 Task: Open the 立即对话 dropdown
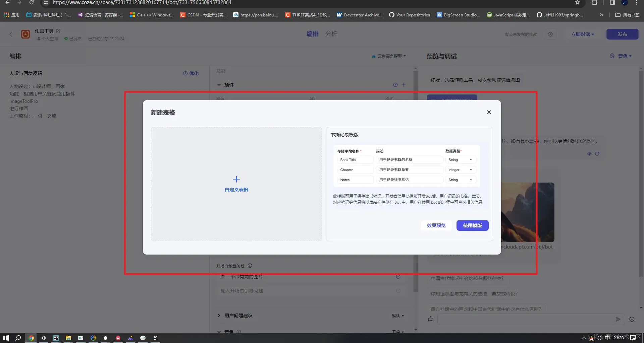point(583,34)
